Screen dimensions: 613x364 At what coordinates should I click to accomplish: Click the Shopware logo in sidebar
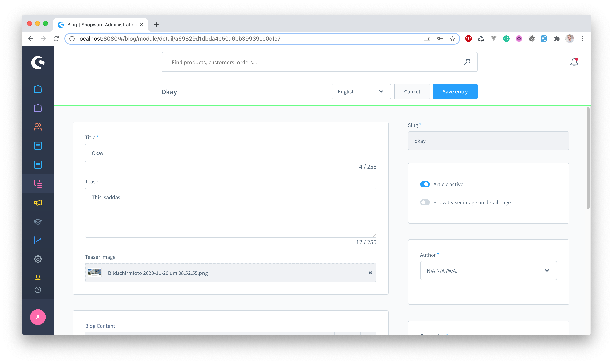38,63
